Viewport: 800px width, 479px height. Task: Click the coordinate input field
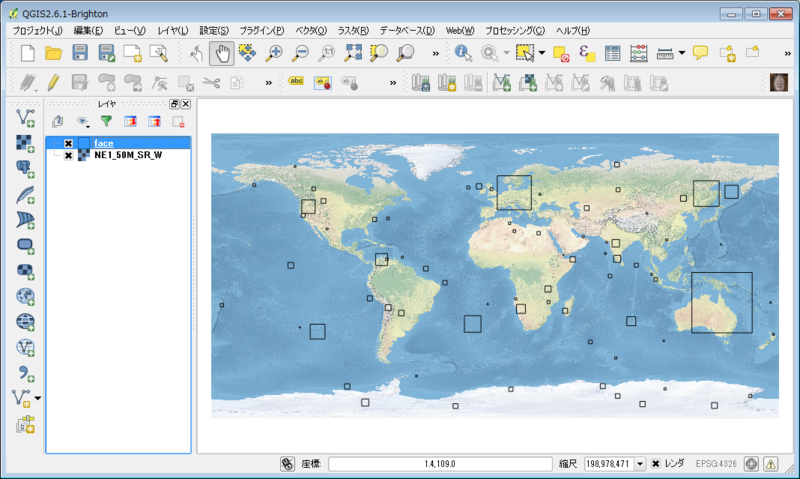[x=440, y=464]
